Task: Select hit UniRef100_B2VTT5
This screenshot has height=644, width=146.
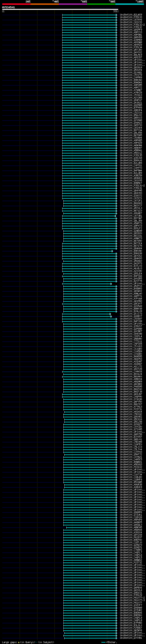Action: pyautogui.click(x=131, y=281)
